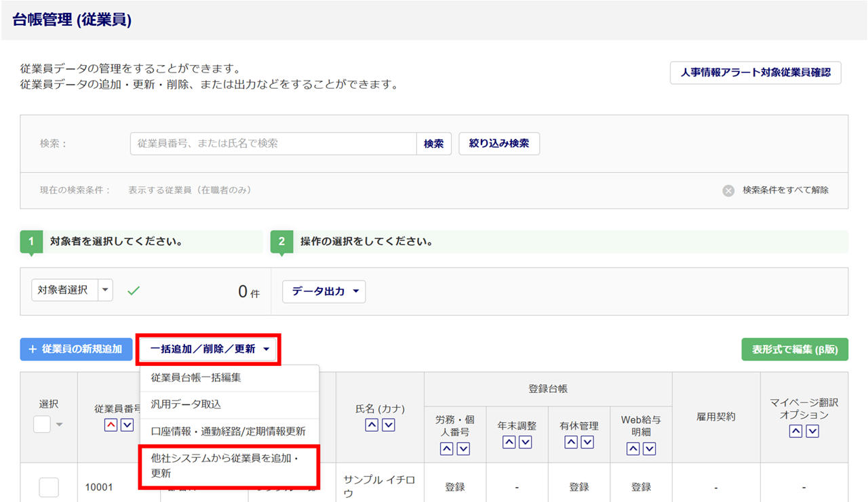868x502 pixels.
Task: Sort 氏名 (カナ) column ascending arrow
Action: tap(372, 425)
